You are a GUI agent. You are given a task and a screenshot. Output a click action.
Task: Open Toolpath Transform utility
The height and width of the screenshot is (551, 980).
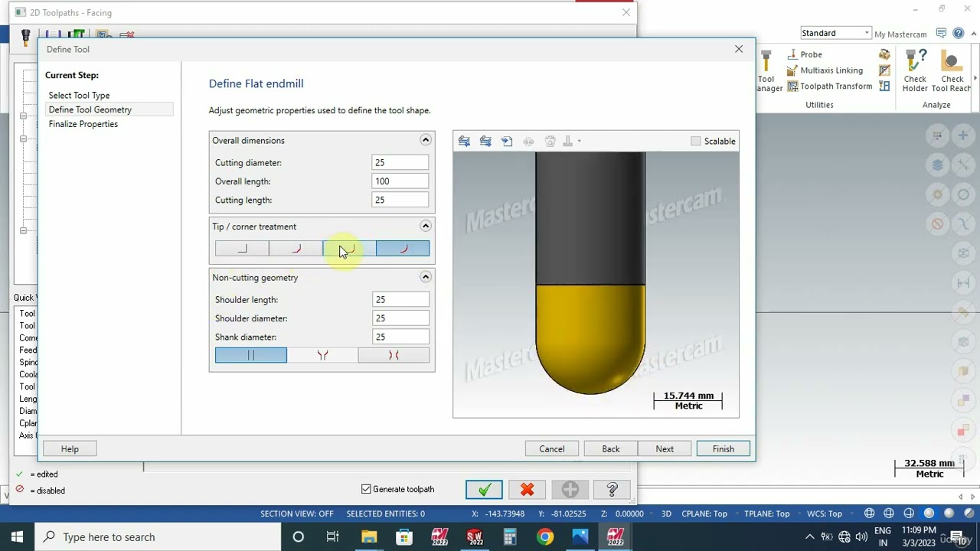tap(829, 86)
